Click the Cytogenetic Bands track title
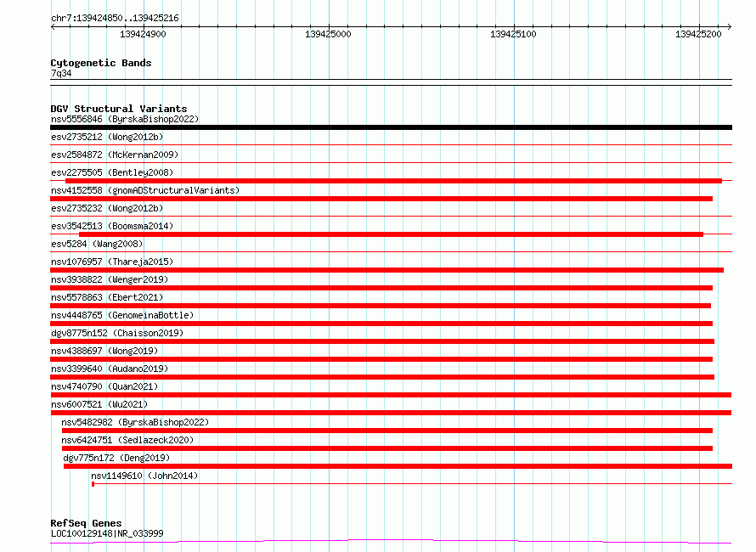The height and width of the screenshot is (552, 756). [x=101, y=63]
